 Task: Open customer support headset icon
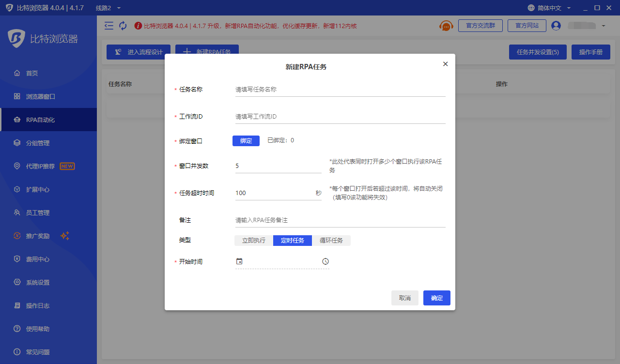tap(446, 26)
